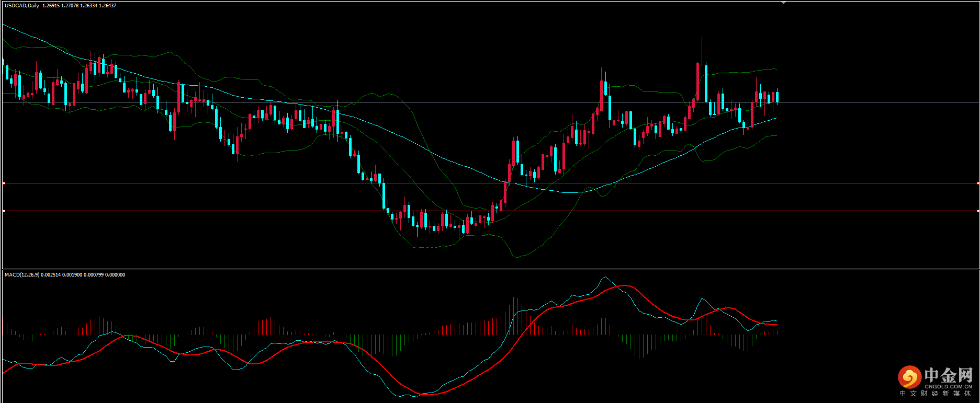
Task: Click the MACD(12,26,9) indicator label
Action: [x=22, y=275]
